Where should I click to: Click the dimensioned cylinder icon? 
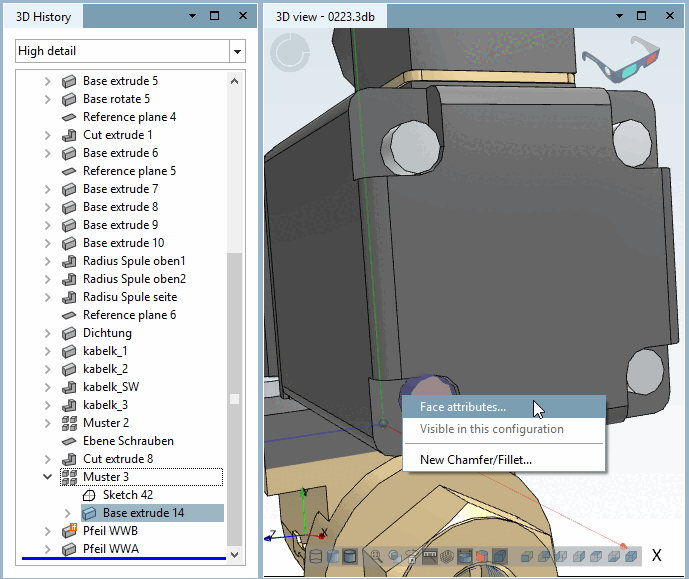[464, 557]
